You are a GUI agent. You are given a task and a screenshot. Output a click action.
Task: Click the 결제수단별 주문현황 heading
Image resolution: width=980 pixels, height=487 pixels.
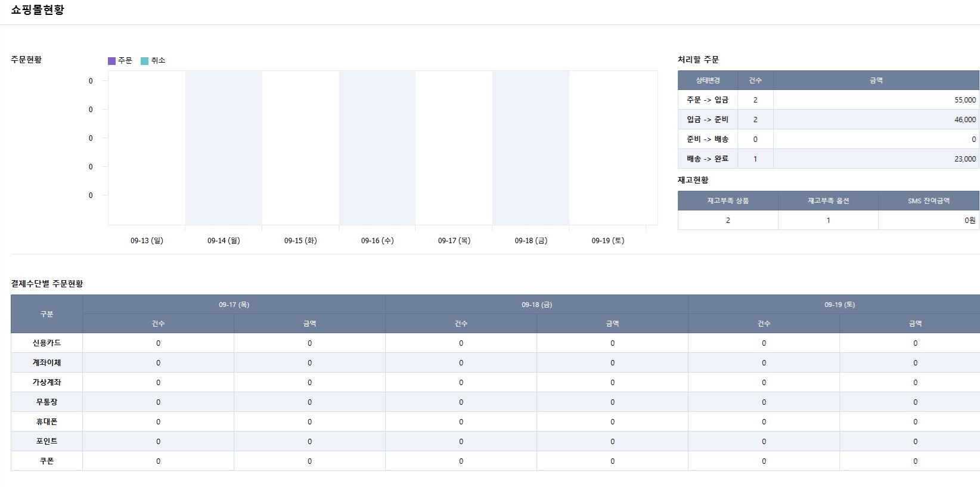47,284
